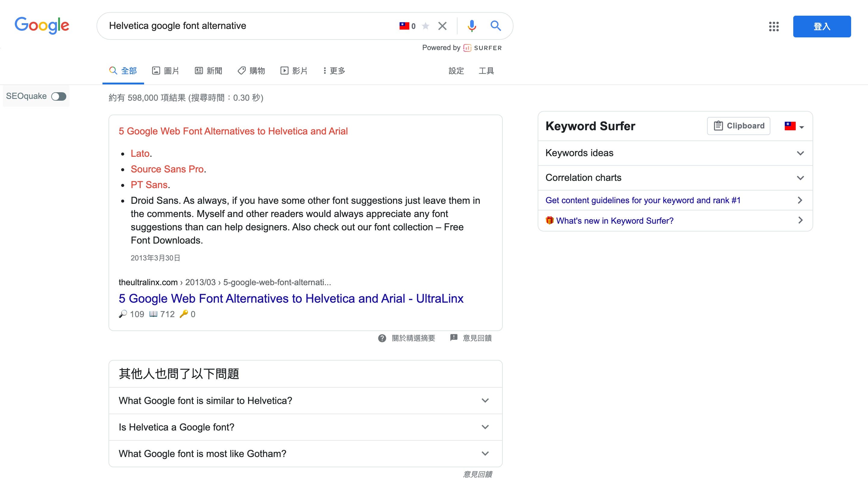Screen dimensions: 868x495
Task: Click the result count text '約有 598,000 項結果'
Action: (x=147, y=98)
